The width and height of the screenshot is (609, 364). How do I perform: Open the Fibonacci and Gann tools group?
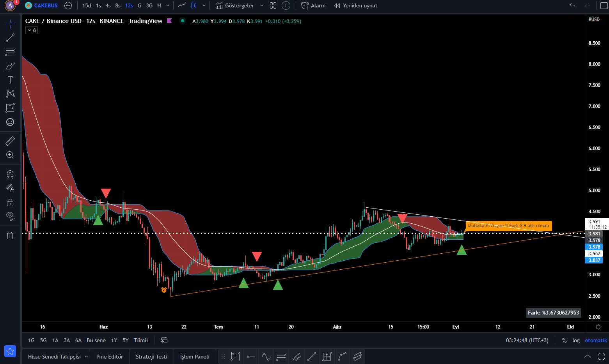pyautogui.click(x=10, y=52)
